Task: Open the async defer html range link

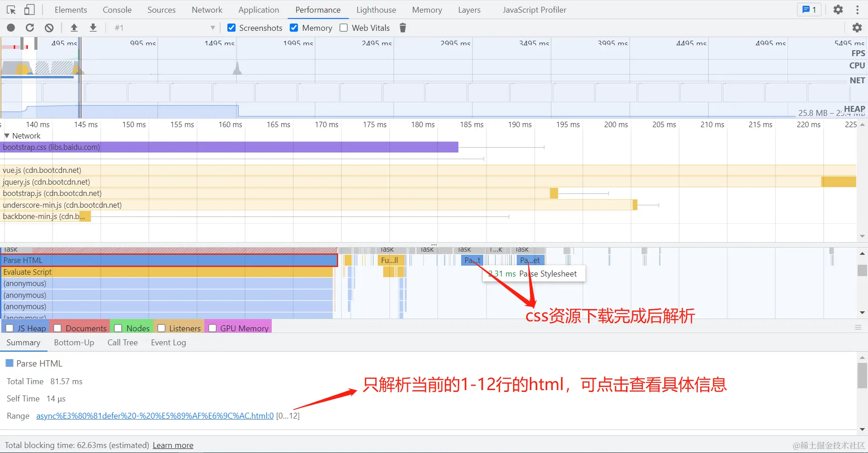Action: (x=155, y=416)
